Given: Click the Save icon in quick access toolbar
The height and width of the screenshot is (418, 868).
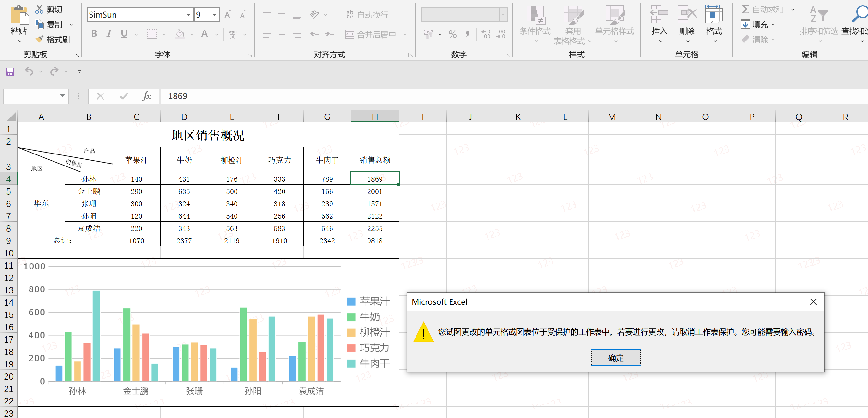Looking at the screenshot, I should tap(10, 71).
